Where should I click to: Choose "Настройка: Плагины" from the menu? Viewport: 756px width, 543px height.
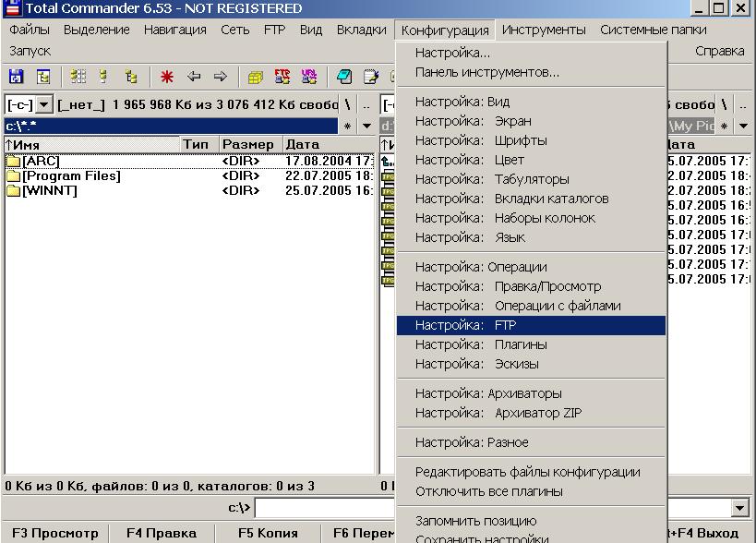click(531, 344)
